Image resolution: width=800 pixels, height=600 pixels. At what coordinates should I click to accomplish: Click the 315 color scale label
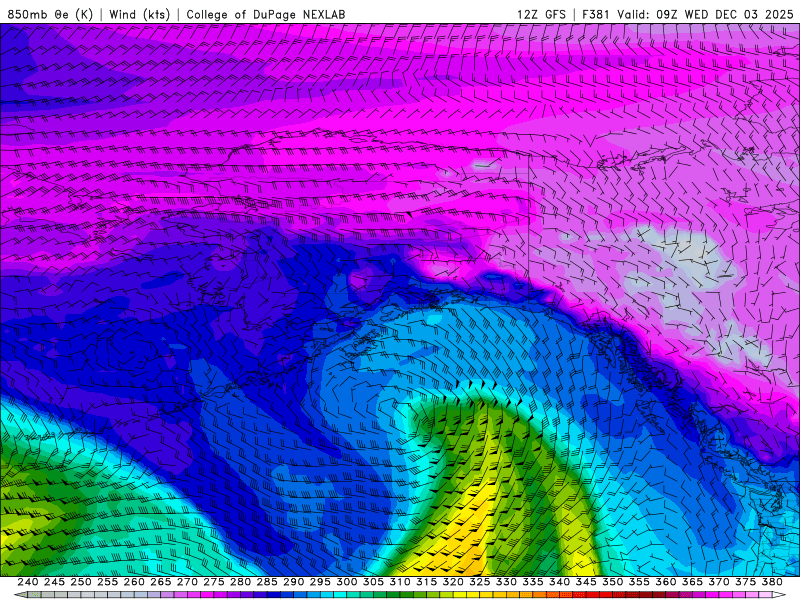tap(427, 582)
